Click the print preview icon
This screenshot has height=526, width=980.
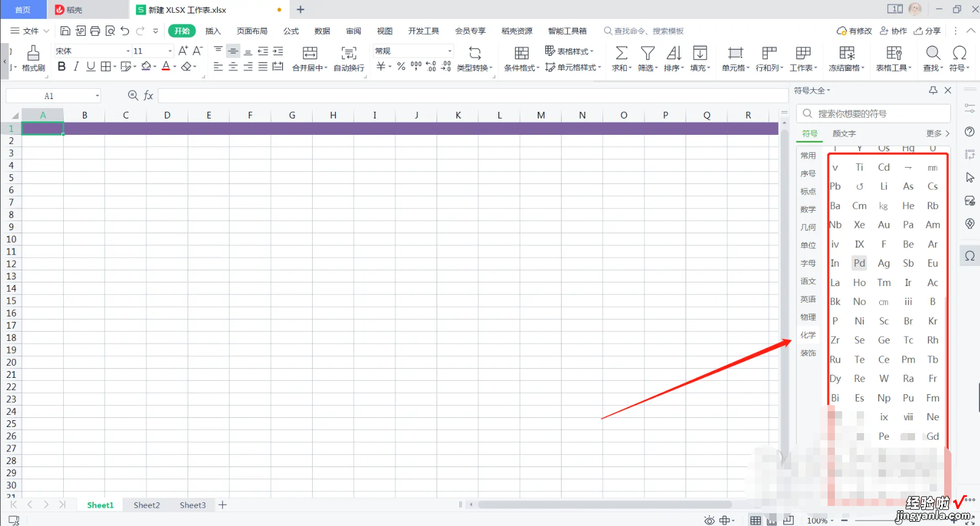(x=110, y=30)
